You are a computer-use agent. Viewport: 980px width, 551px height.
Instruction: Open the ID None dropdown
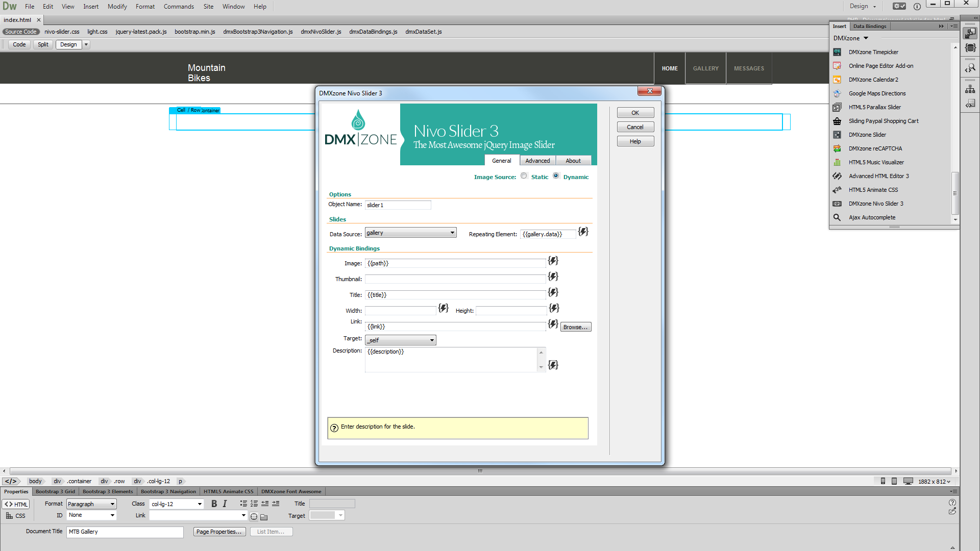[x=91, y=515]
